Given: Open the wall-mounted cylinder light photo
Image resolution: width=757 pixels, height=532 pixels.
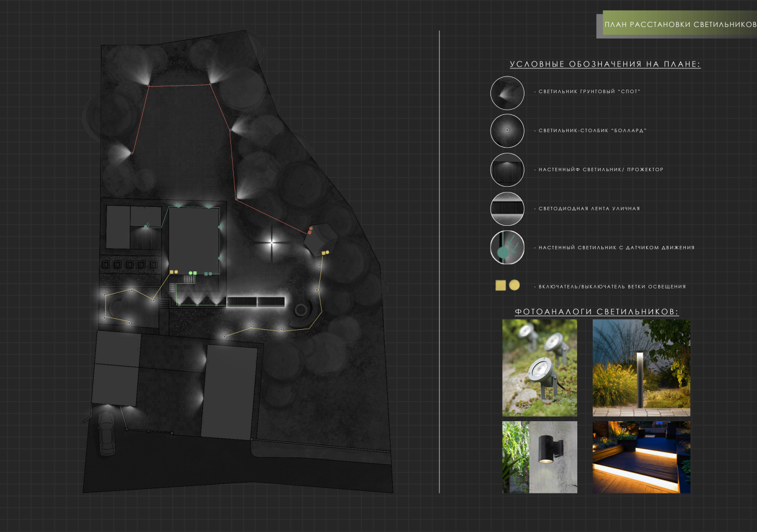Looking at the screenshot, I should point(540,457).
